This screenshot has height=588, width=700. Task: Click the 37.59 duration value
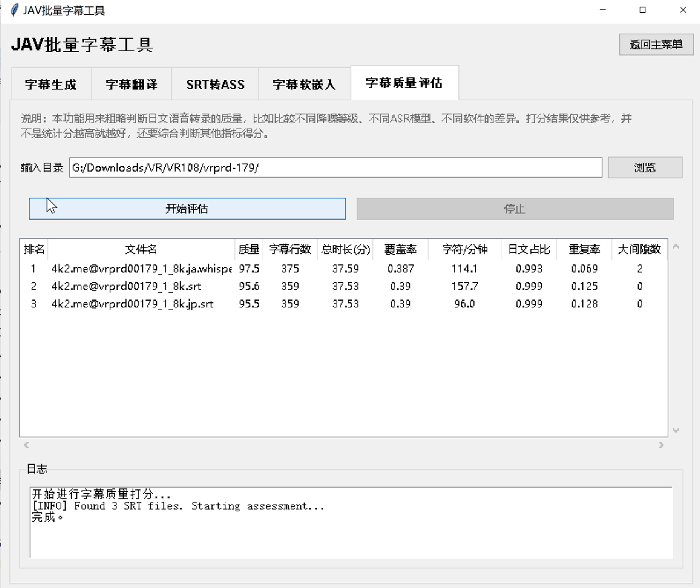coord(345,268)
